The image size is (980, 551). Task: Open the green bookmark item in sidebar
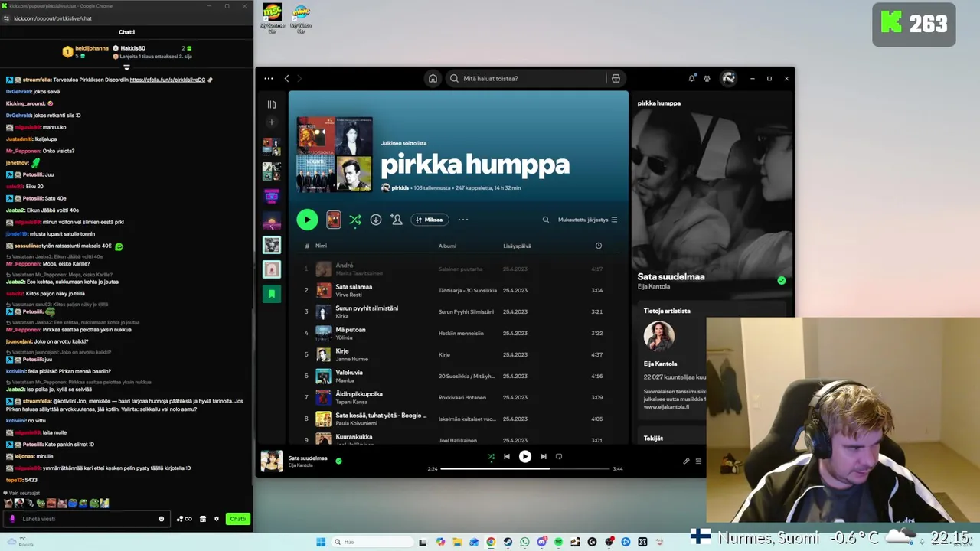pos(272,294)
